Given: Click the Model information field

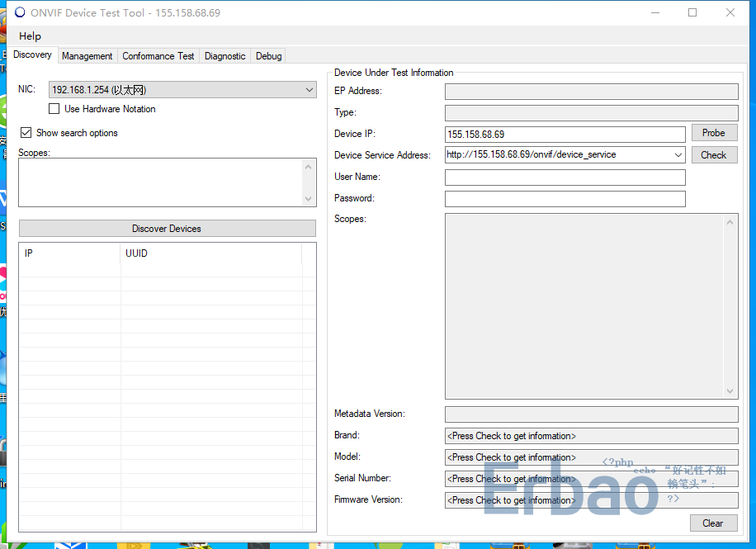Looking at the screenshot, I should (x=591, y=457).
